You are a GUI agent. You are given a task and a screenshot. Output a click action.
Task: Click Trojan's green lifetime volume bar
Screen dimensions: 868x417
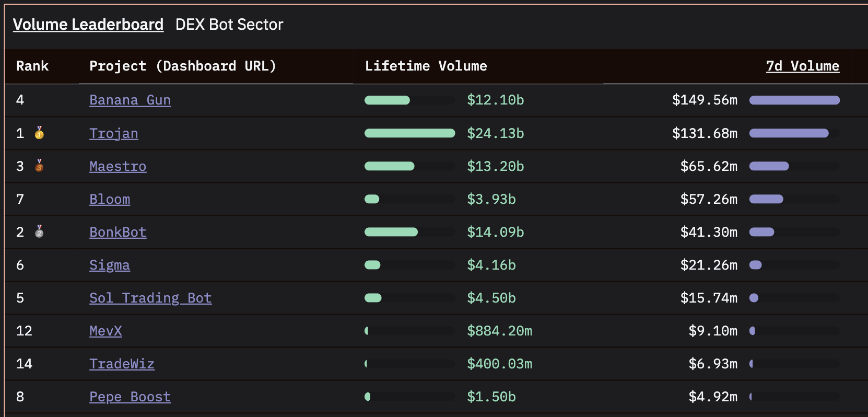pyautogui.click(x=410, y=133)
